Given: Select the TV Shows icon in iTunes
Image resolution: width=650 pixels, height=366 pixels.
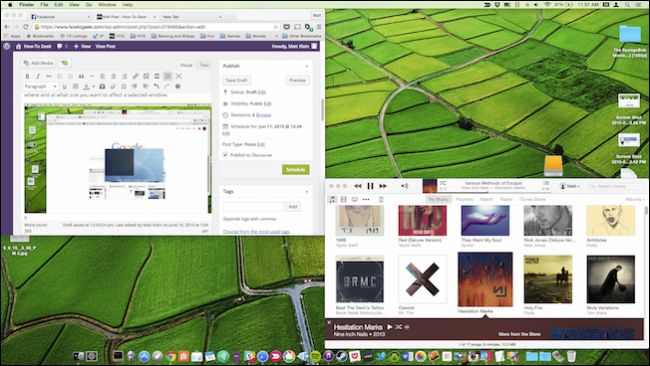Looking at the screenshot, I should tap(354, 200).
